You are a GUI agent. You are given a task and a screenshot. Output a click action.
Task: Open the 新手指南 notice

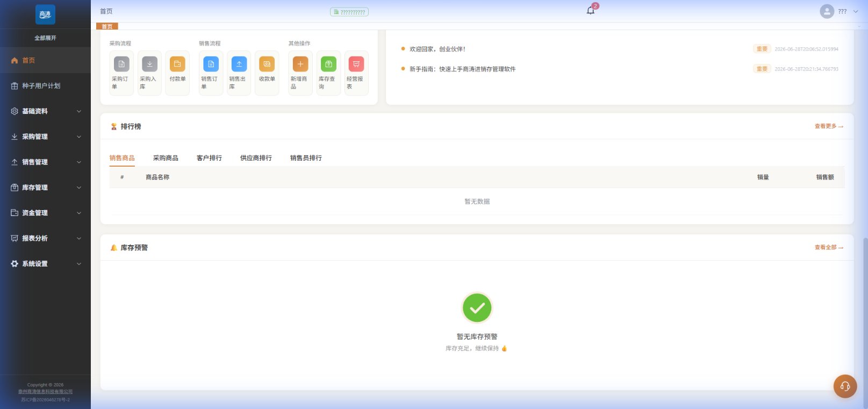pyautogui.click(x=462, y=69)
